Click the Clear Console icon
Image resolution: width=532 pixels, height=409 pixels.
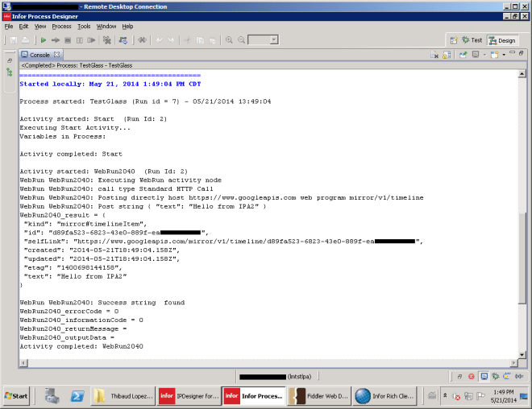pos(434,55)
